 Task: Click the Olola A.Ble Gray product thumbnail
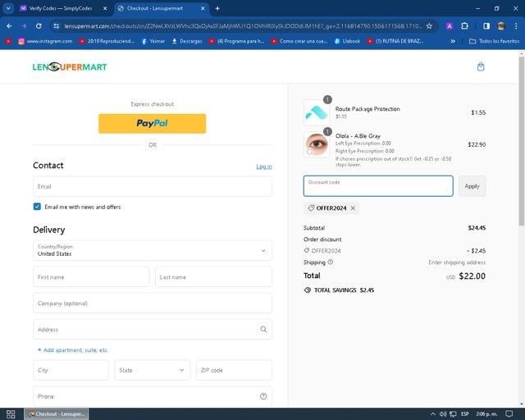pyautogui.click(x=317, y=144)
